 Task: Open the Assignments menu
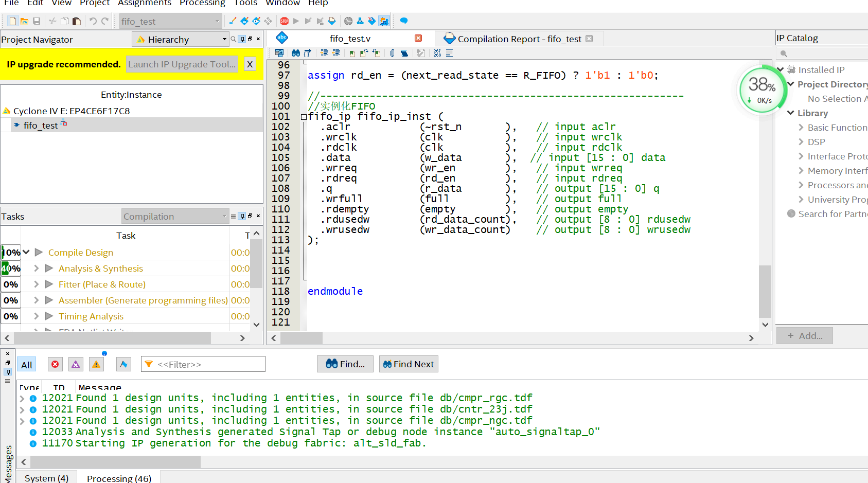(145, 3)
